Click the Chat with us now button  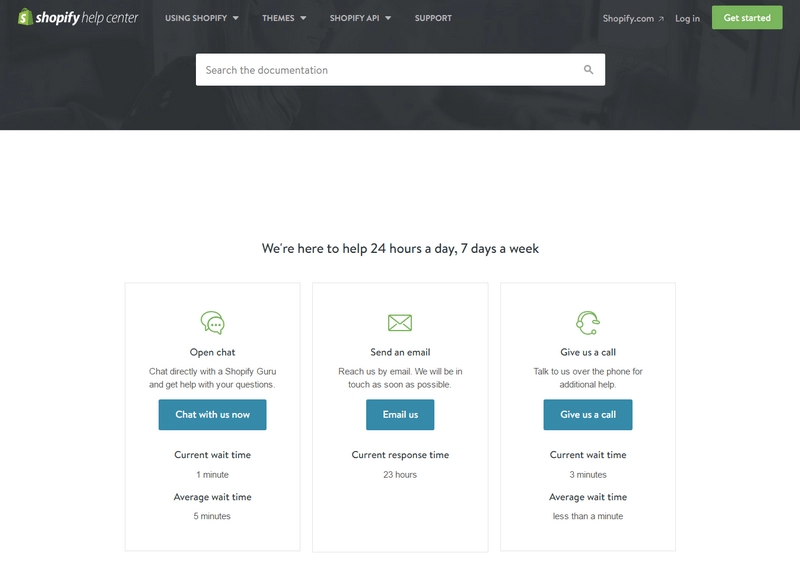coord(212,414)
